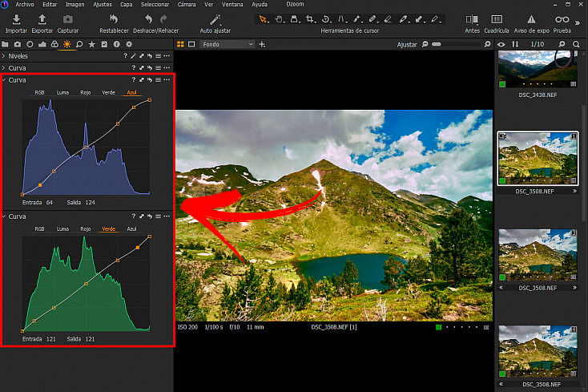Click the Restablecer icon

(114, 18)
